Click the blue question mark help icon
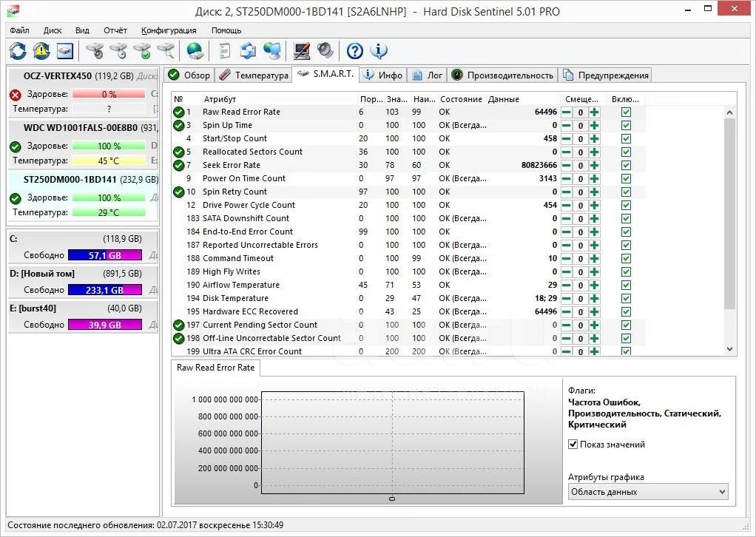 click(355, 50)
